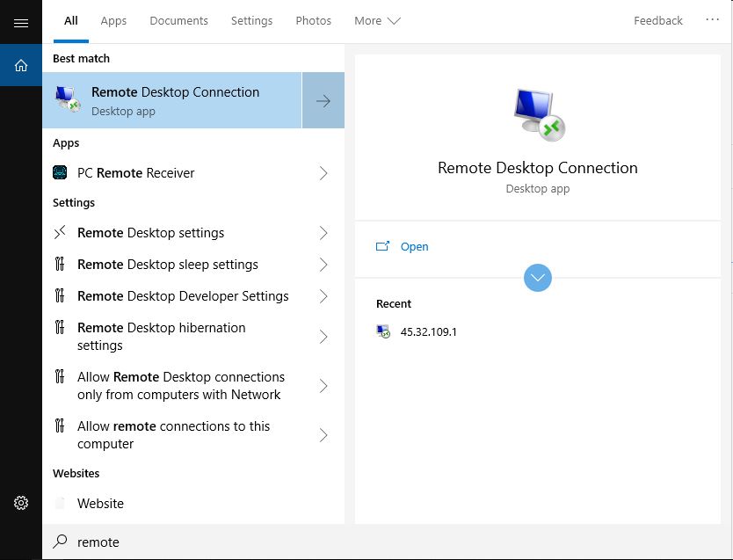733x560 pixels.
Task: Open the recent 45.32.109.1 connection
Action: click(x=428, y=332)
